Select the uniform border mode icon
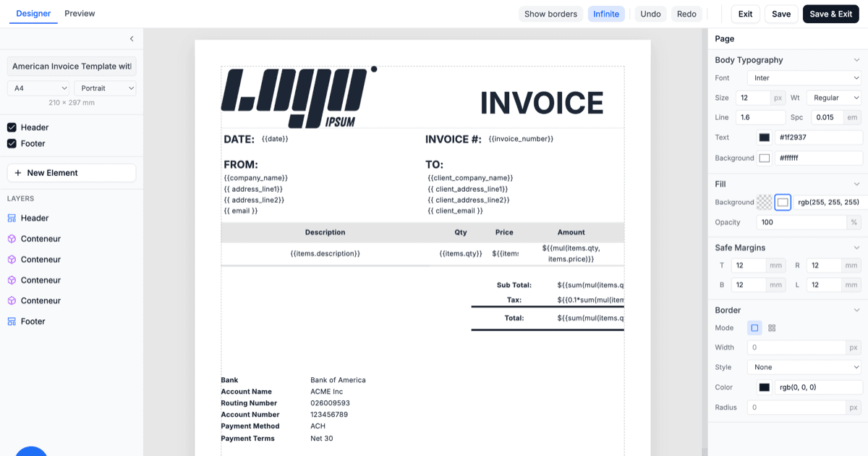 click(x=755, y=328)
